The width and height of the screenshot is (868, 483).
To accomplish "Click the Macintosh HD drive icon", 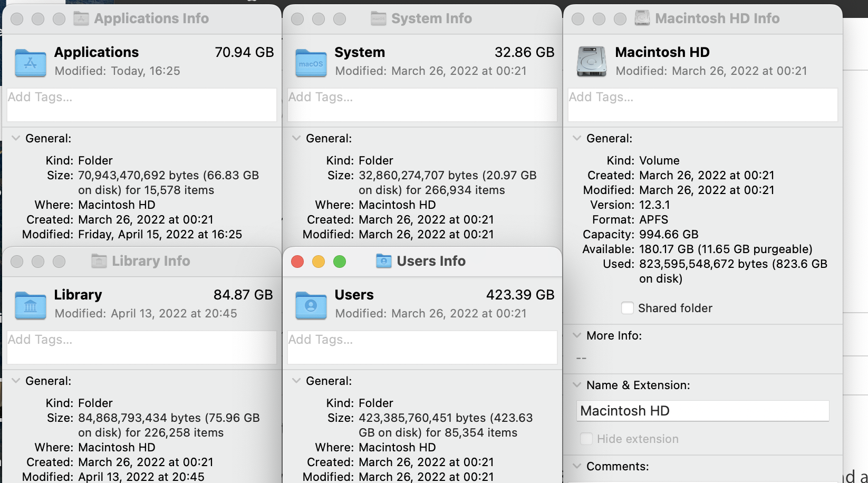I will point(592,62).
